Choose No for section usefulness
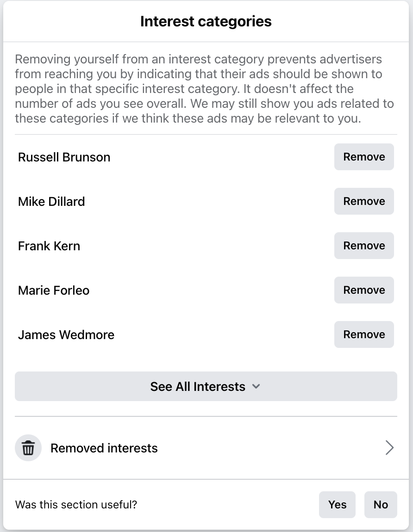Viewport: 413px width, 532px height. (x=381, y=505)
